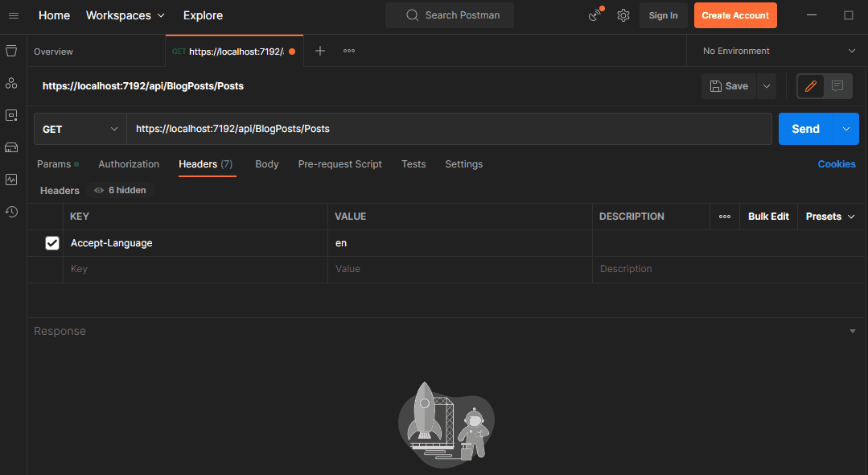Add a new request tab with plus
868x475 pixels.
point(320,51)
